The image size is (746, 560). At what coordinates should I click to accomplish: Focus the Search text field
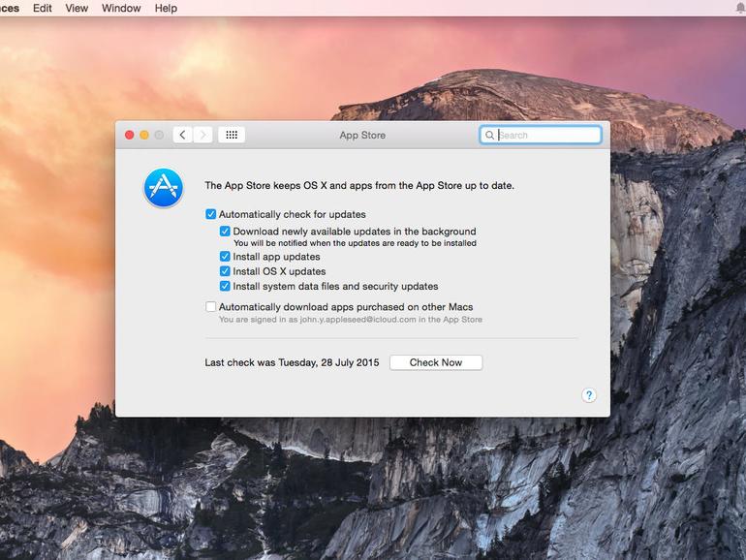541,135
